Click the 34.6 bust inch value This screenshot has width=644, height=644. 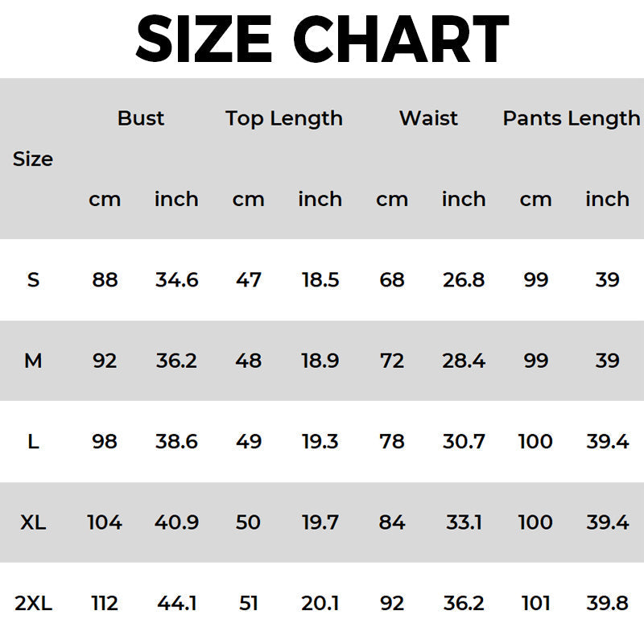pyautogui.click(x=176, y=280)
